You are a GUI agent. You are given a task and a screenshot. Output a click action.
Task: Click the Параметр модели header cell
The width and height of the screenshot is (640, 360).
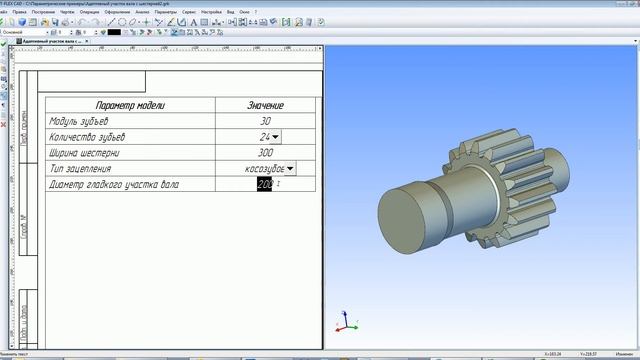point(130,105)
